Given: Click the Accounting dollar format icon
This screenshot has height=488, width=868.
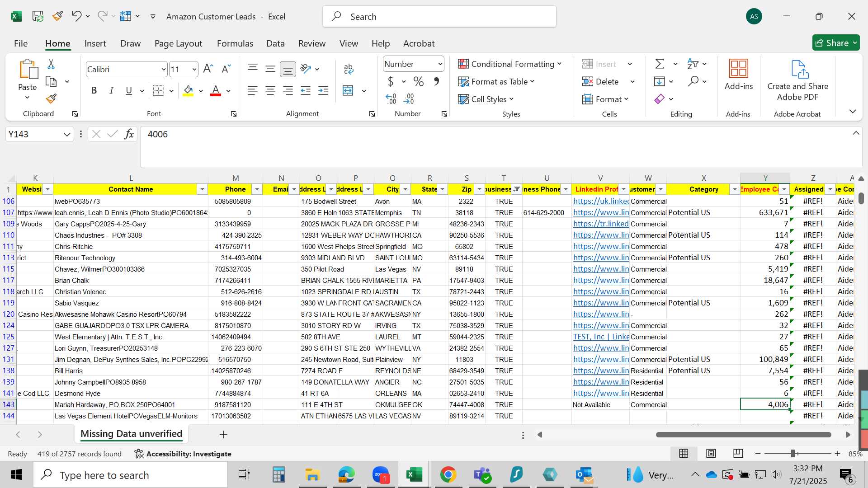Looking at the screenshot, I should point(391,81).
